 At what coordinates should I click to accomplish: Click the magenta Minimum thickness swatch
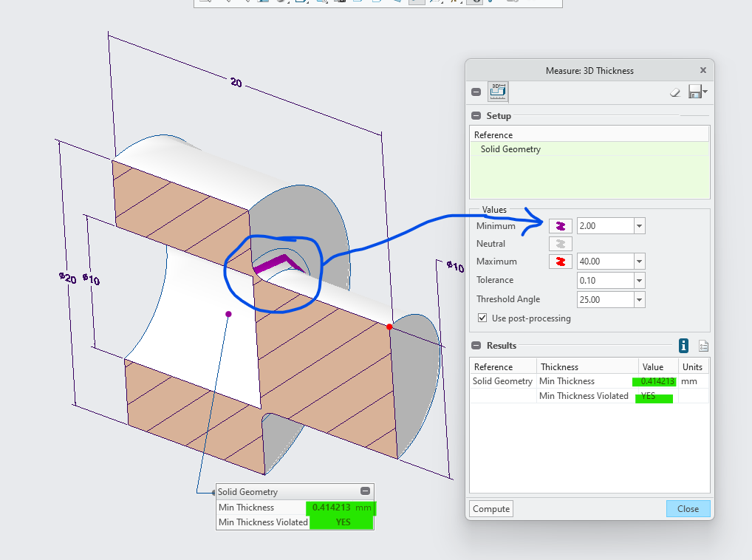tap(560, 225)
